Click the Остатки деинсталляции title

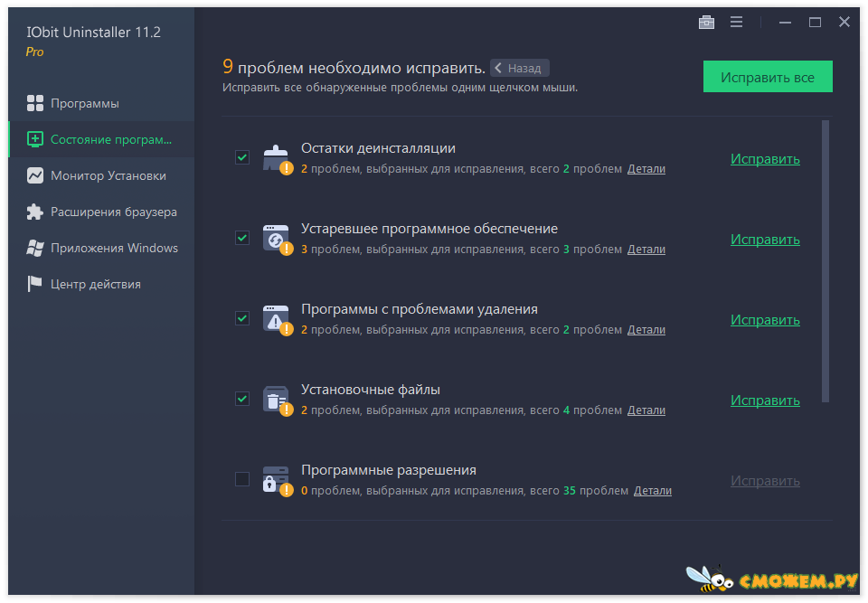378,148
